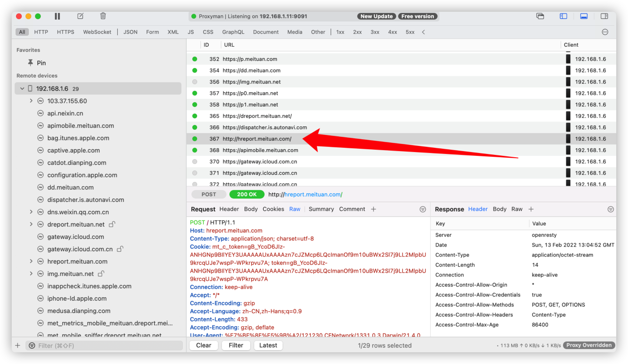Toggle the bottom panel layout icon

pyautogui.click(x=584, y=16)
